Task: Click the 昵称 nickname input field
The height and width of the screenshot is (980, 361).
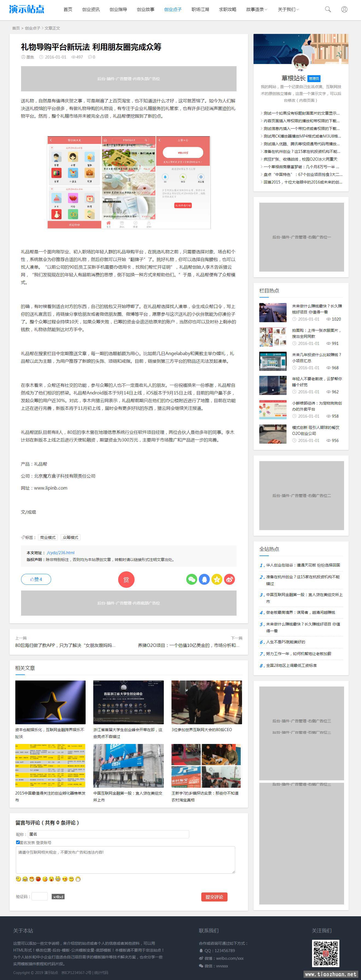Action: click(x=108, y=834)
